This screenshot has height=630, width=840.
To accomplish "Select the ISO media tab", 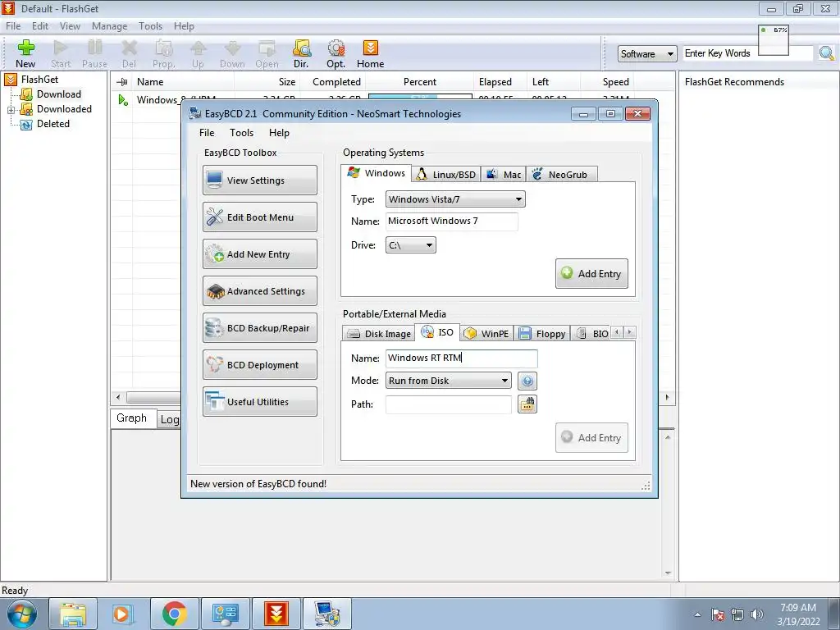I will (437, 332).
